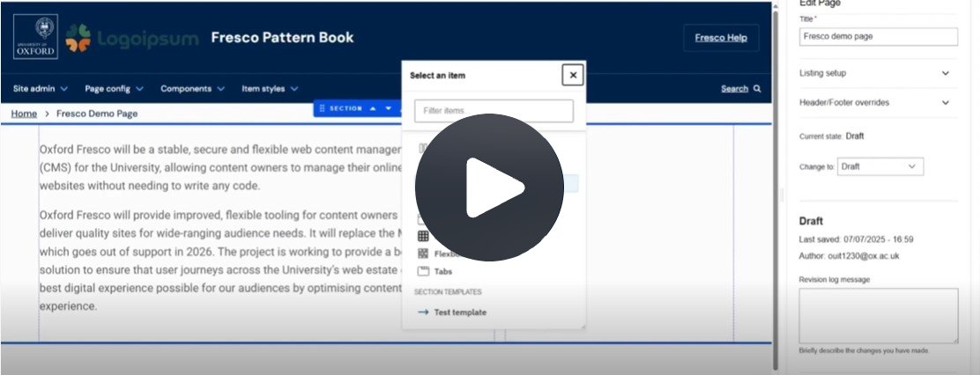Open the Change to Draft dropdown

[880, 166]
